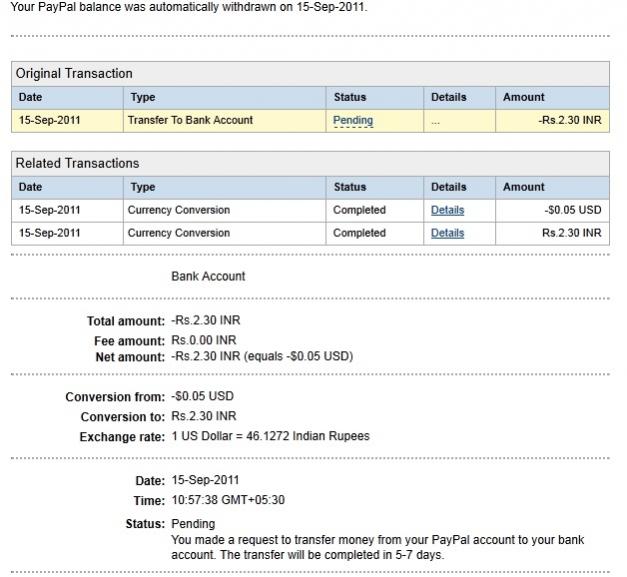Click the Net amount value with USD equivalent
The width and height of the screenshot is (627, 577).
tap(262, 357)
